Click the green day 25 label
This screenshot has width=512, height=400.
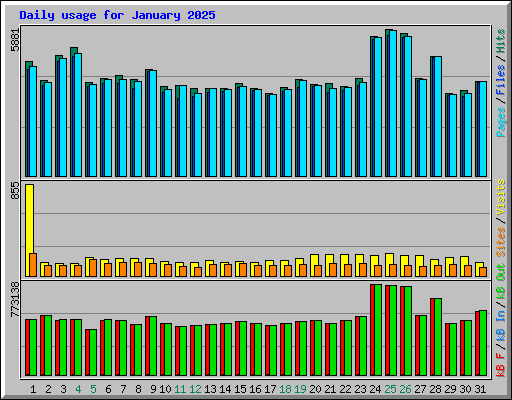click(390, 389)
